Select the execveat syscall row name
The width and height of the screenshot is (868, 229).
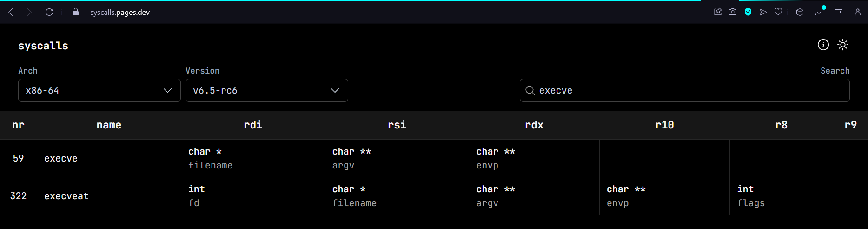click(66, 196)
